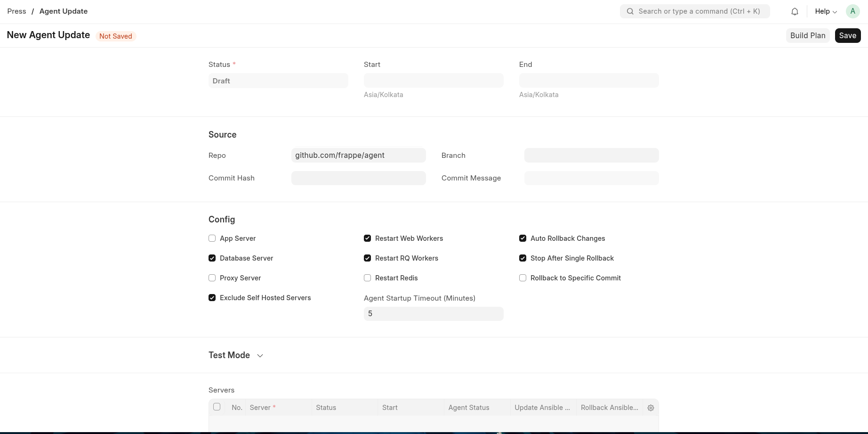Click the notifications bell icon
This screenshot has height=434, width=868.
pos(795,12)
